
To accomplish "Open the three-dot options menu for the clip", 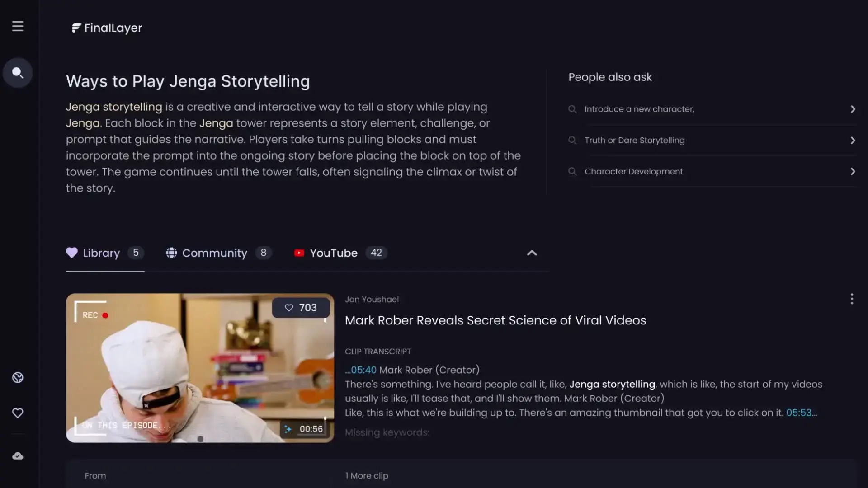I will pos(852,299).
